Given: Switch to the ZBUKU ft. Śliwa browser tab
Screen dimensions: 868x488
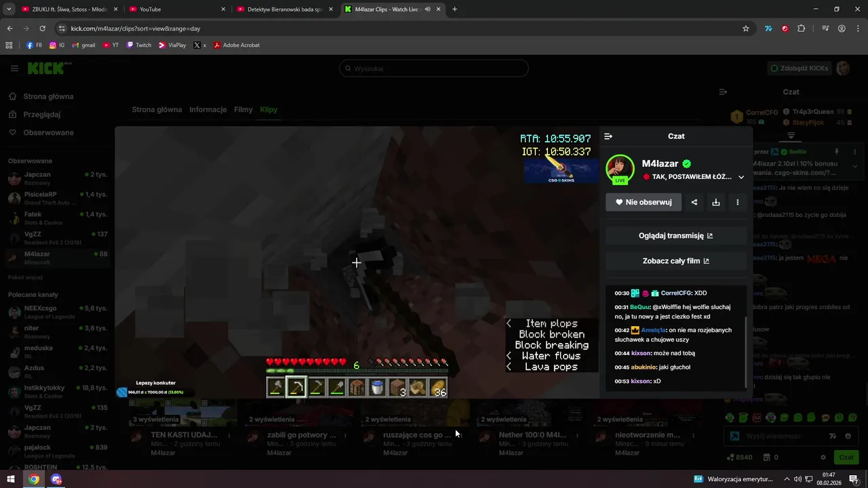Looking at the screenshot, I should tap(69, 9).
